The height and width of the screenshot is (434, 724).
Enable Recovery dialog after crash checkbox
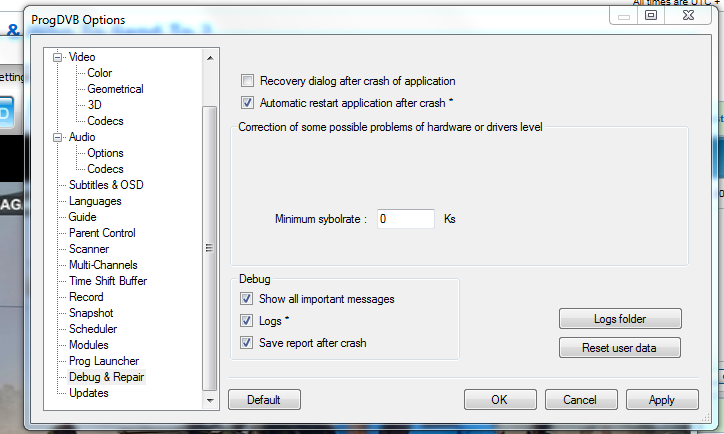[x=247, y=81]
